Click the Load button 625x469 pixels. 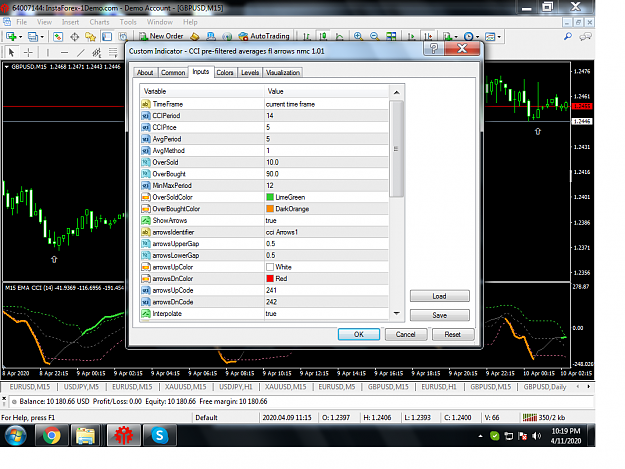coord(439,296)
